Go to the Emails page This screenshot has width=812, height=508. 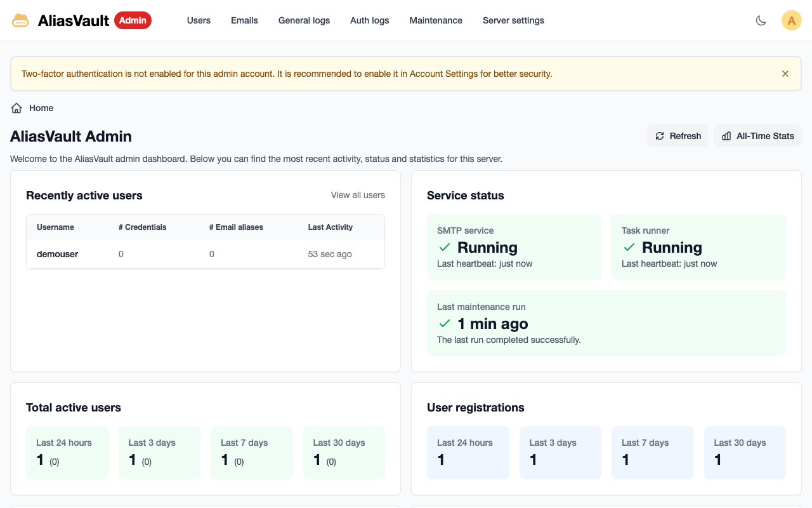click(x=244, y=20)
